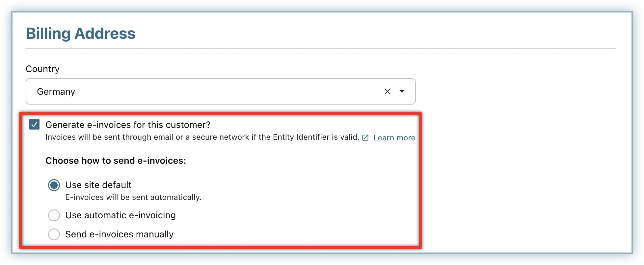Uncheck the Generate e-invoices checkbox
Image resolution: width=644 pixels, height=265 pixels.
34,125
